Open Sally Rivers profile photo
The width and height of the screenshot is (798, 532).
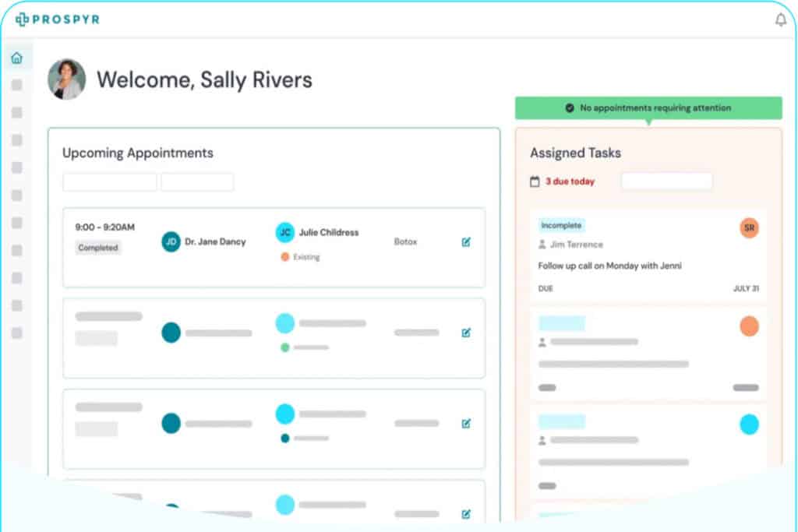[66, 79]
